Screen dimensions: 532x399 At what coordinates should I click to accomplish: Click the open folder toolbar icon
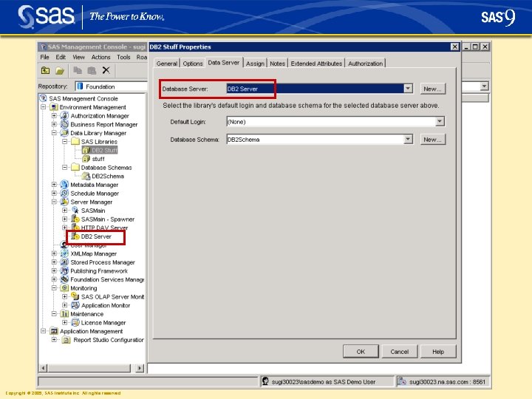pyautogui.click(x=60, y=71)
